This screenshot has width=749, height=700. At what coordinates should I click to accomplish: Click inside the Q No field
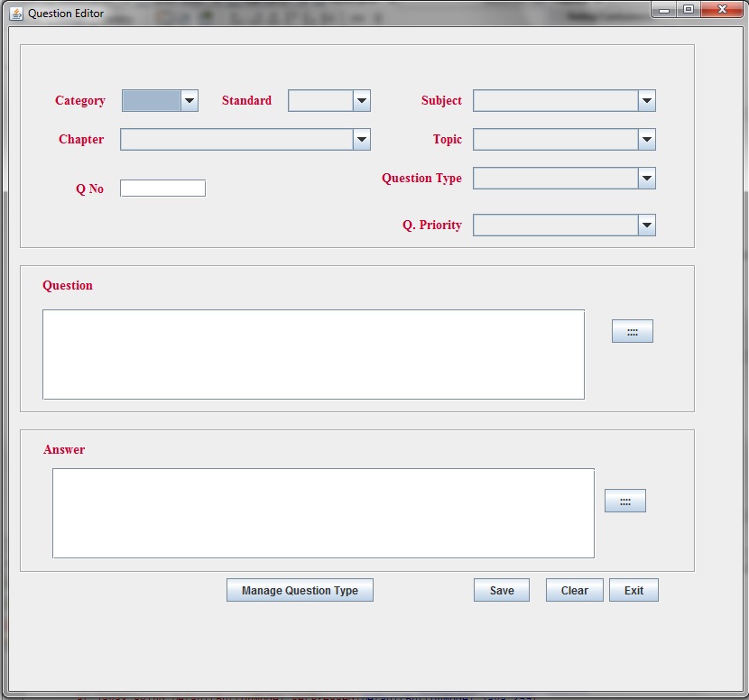pyautogui.click(x=162, y=188)
